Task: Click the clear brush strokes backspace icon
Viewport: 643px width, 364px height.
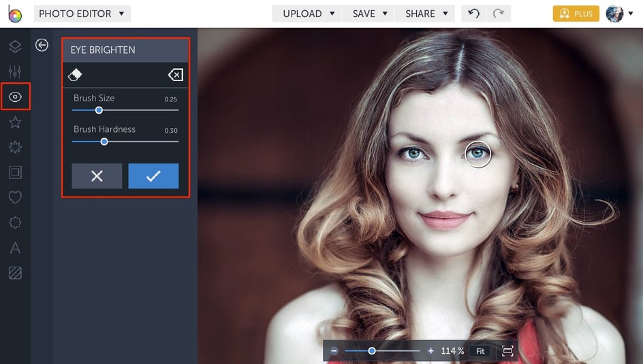Action: [x=175, y=75]
